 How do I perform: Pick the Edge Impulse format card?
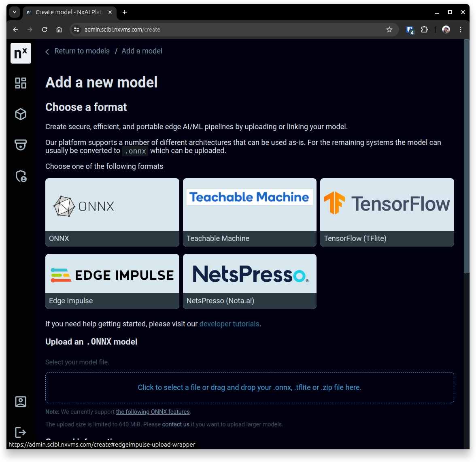tap(112, 281)
